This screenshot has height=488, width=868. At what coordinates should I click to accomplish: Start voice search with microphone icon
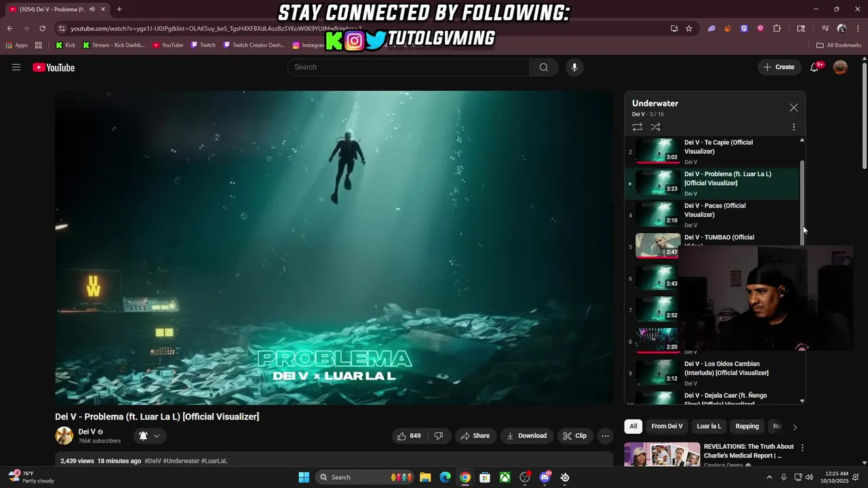(574, 67)
